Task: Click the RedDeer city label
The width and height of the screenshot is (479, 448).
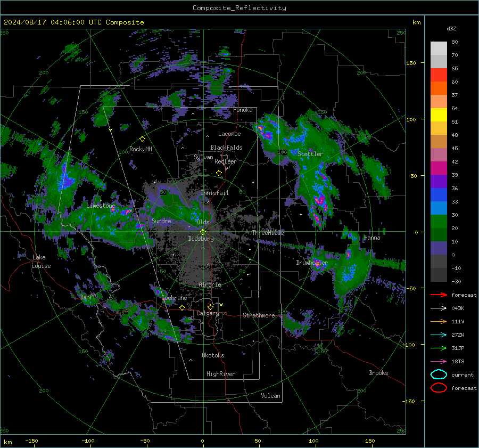Action: click(x=226, y=161)
